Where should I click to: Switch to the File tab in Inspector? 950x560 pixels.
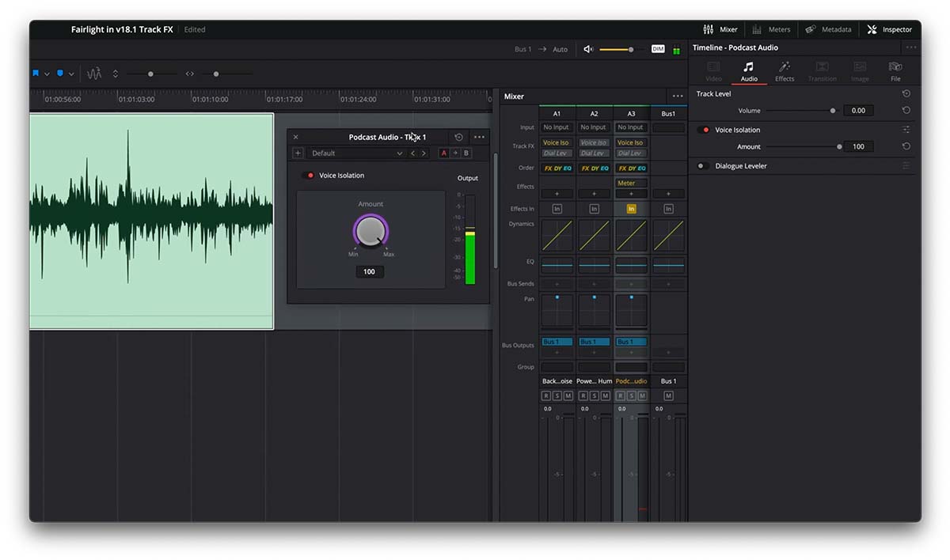[895, 70]
